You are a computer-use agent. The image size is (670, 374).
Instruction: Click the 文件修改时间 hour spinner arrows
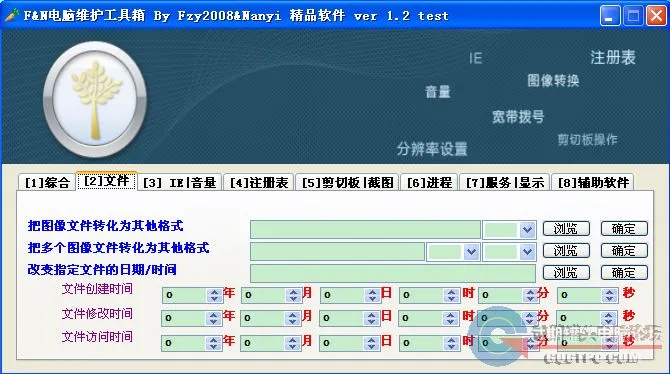450,318
